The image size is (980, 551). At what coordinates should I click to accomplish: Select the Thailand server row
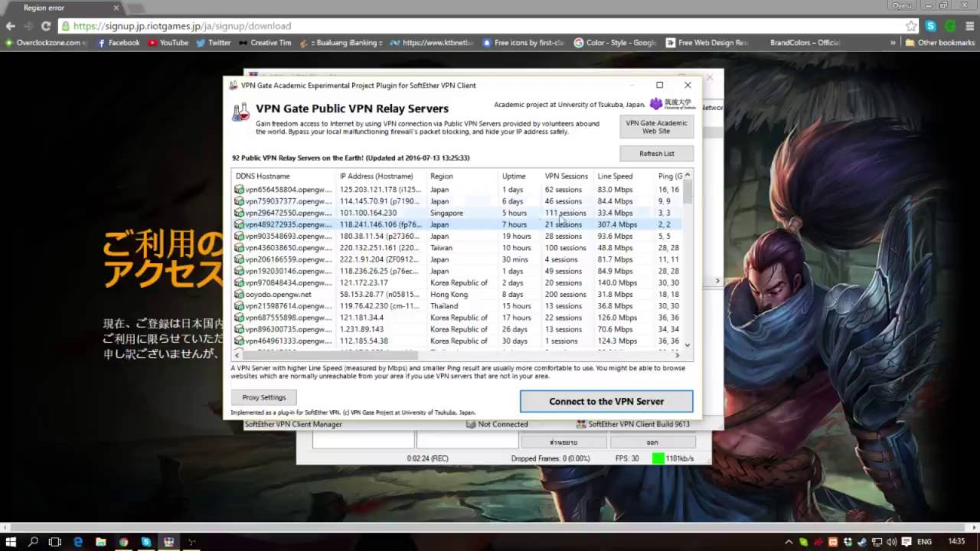pos(458,306)
